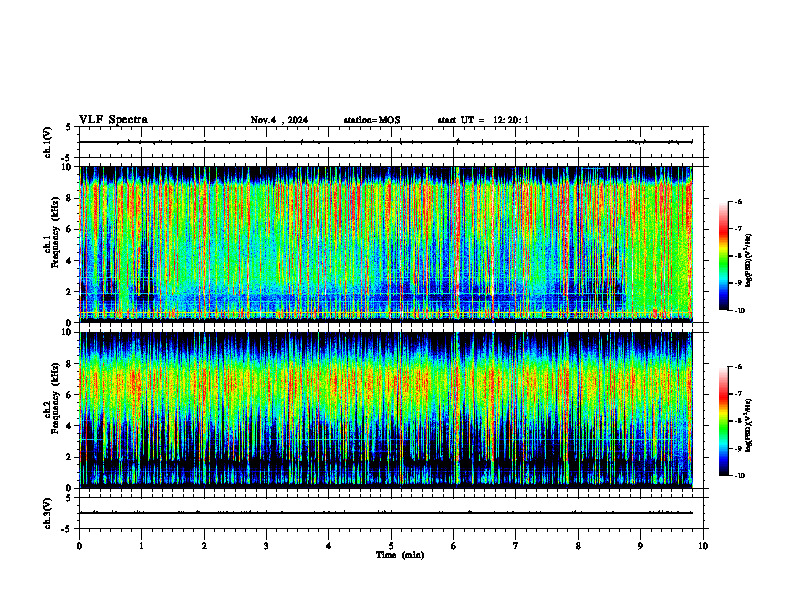Click the "-6" value on ch.1 color bar
Image resolution: width=792 pixels, height=612 pixels.
coord(738,202)
